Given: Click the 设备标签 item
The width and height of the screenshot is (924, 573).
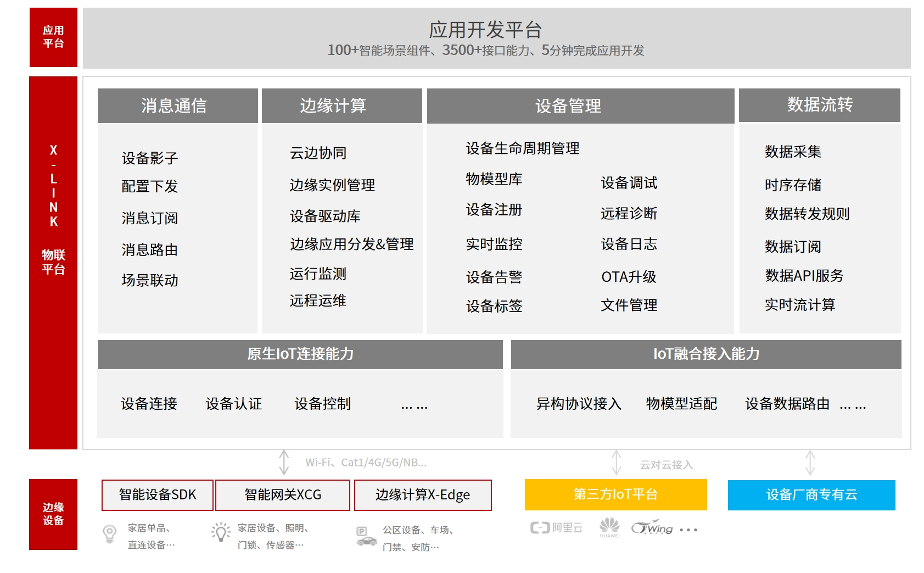Looking at the screenshot, I should (494, 306).
